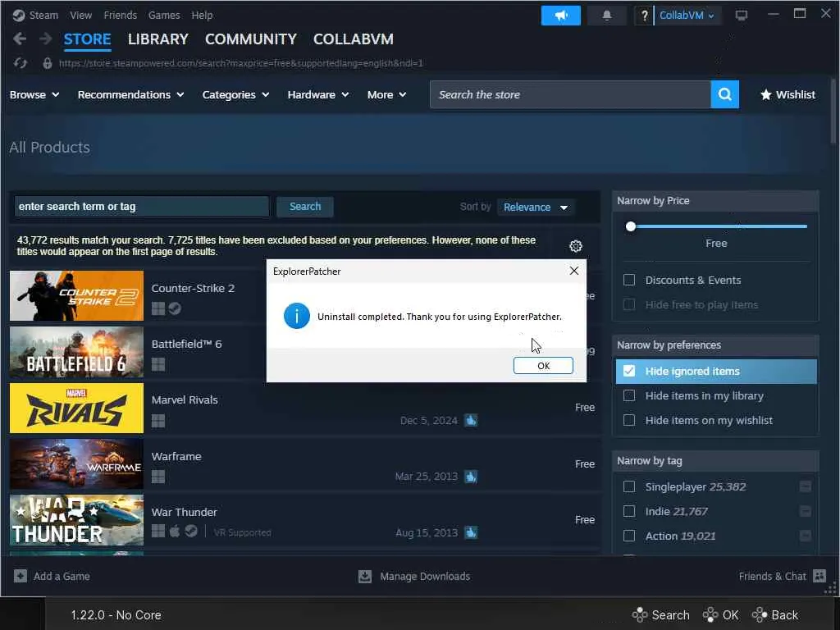Open the Categories dropdown
Image resolution: width=840 pixels, height=630 pixels.
point(235,95)
